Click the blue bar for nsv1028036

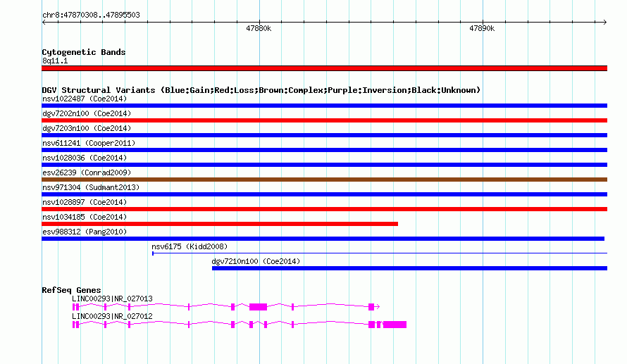click(324, 165)
